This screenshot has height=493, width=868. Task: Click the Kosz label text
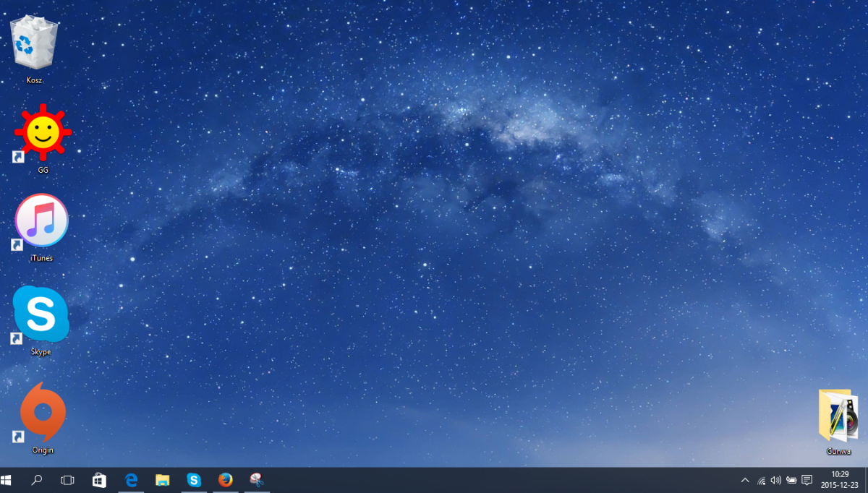[34, 80]
